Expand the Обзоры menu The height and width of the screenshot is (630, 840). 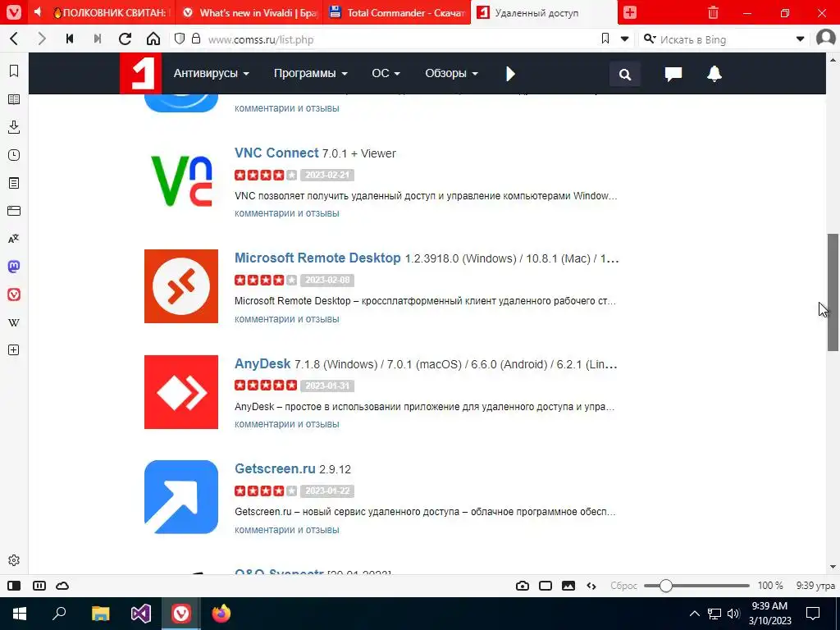click(x=452, y=73)
